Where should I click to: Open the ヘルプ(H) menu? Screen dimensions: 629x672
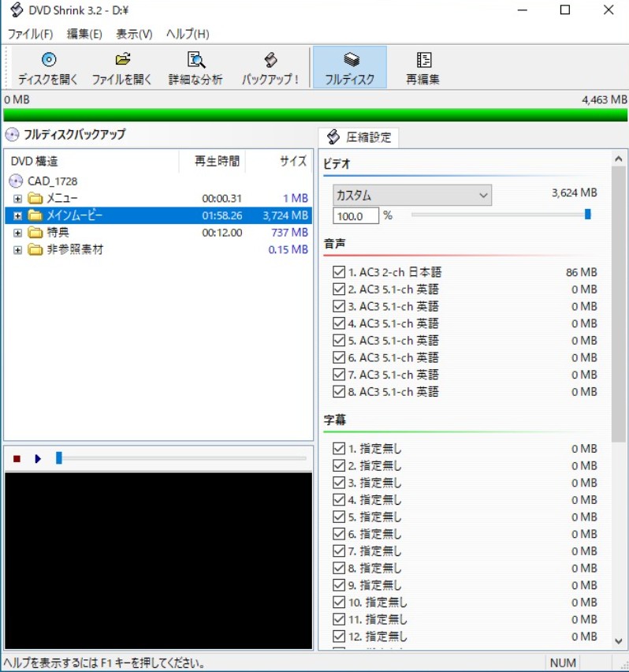click(x=188, y=34)
